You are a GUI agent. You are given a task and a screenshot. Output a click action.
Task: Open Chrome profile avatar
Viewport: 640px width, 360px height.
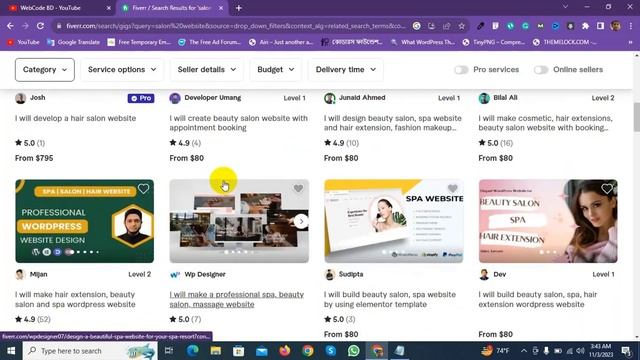point(616,26)
